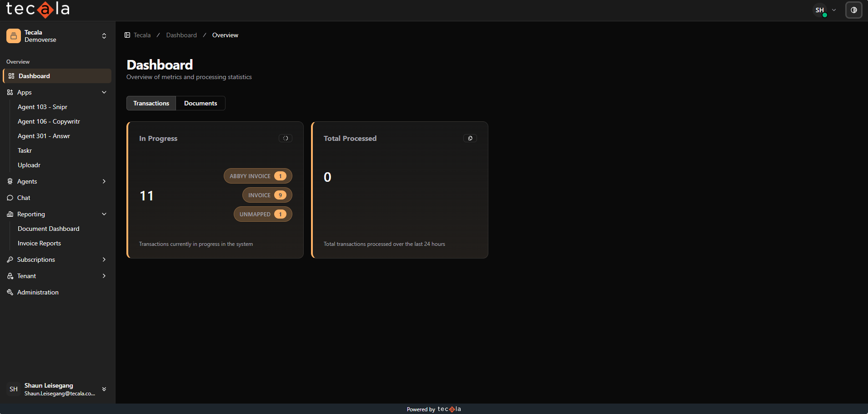Open the tenant switcher chevrons
868x414 pixels.
(x=104, y=36)
